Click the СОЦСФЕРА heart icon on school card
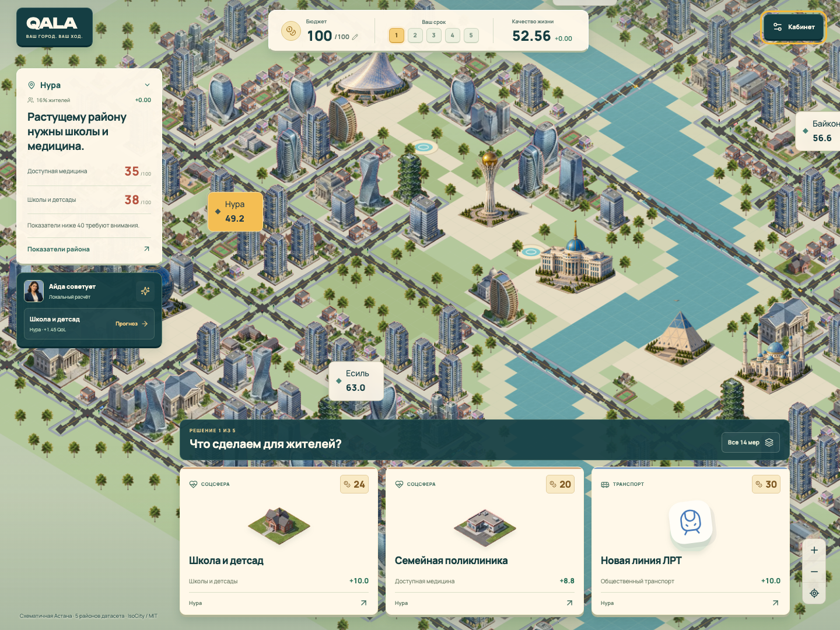 point(193,484)
